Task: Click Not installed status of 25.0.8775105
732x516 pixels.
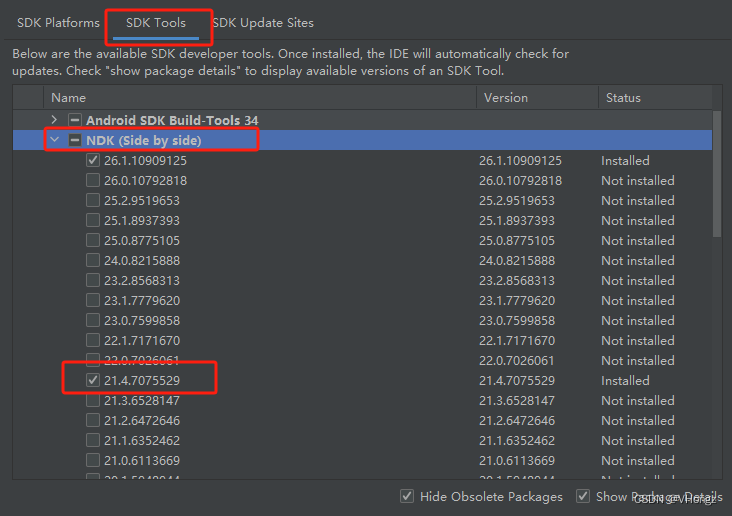Action: pos(638,241)
